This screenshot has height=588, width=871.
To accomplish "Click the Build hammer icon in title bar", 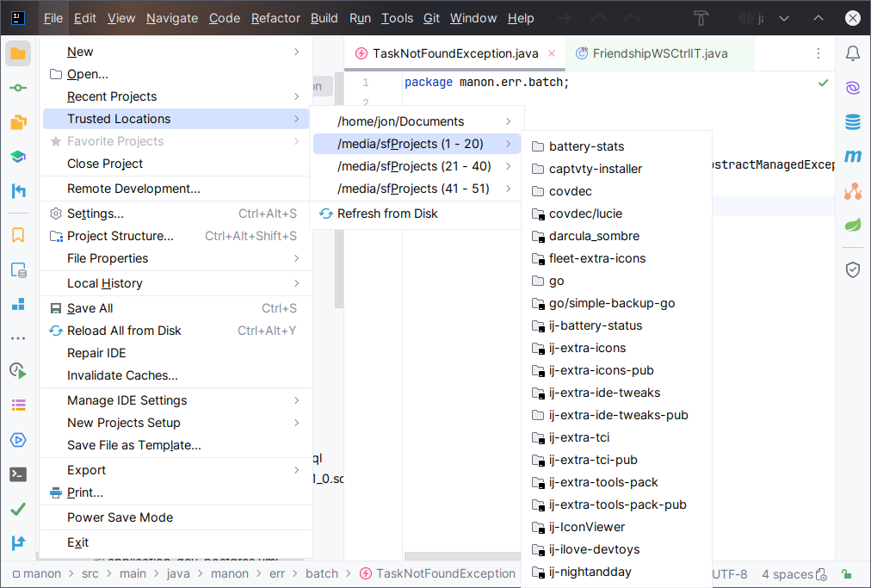I will [x=701, y=18].
